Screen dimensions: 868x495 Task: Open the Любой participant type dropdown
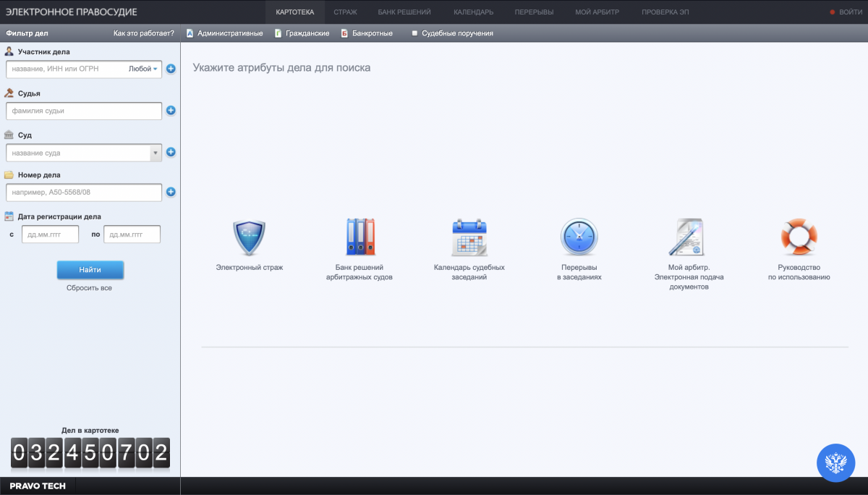click(x=143, y=69)
